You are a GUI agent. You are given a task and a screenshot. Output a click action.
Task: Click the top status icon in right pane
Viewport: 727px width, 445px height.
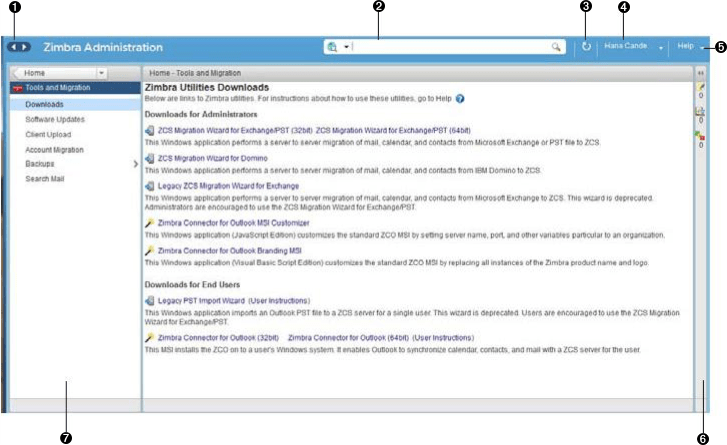(x=700, y=87)
